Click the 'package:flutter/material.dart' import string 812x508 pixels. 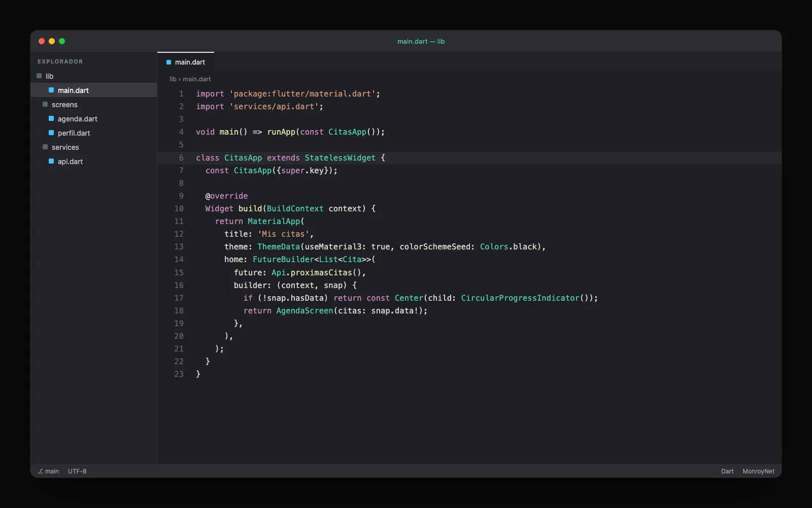tap(302, 94)
